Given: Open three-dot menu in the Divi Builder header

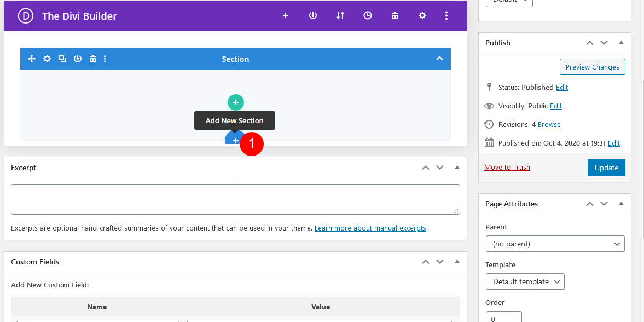Looking at the screenshot, I should (x=446, y=16).
